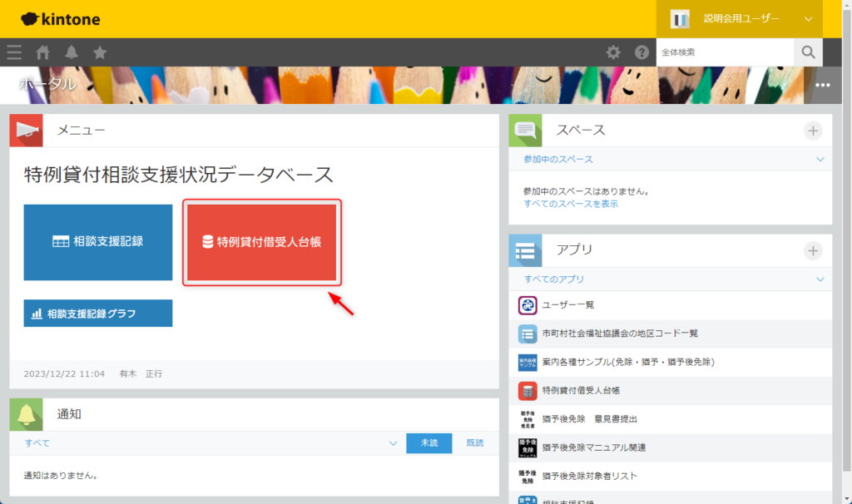The image size is (852, 504).
Task: Expand the 参加中のスペース filter dropdown
Action: pyautogui.click(x=820, y=159)
